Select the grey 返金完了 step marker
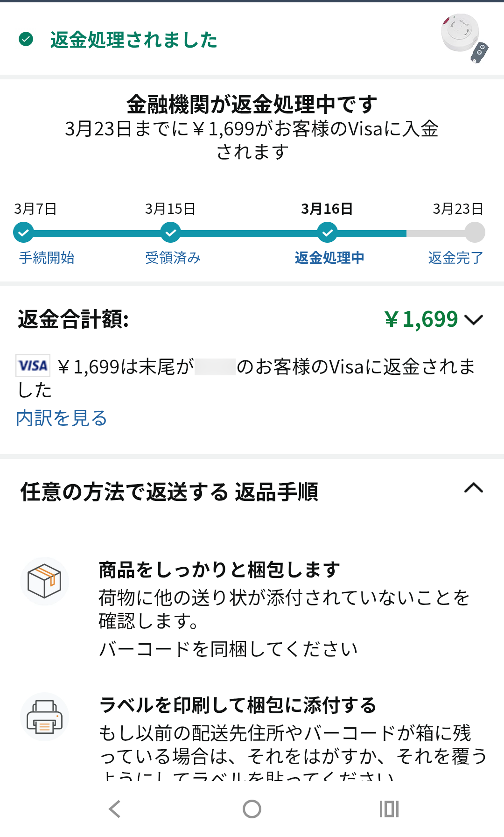The image size is (504, 837). click(x=475, y=232)
